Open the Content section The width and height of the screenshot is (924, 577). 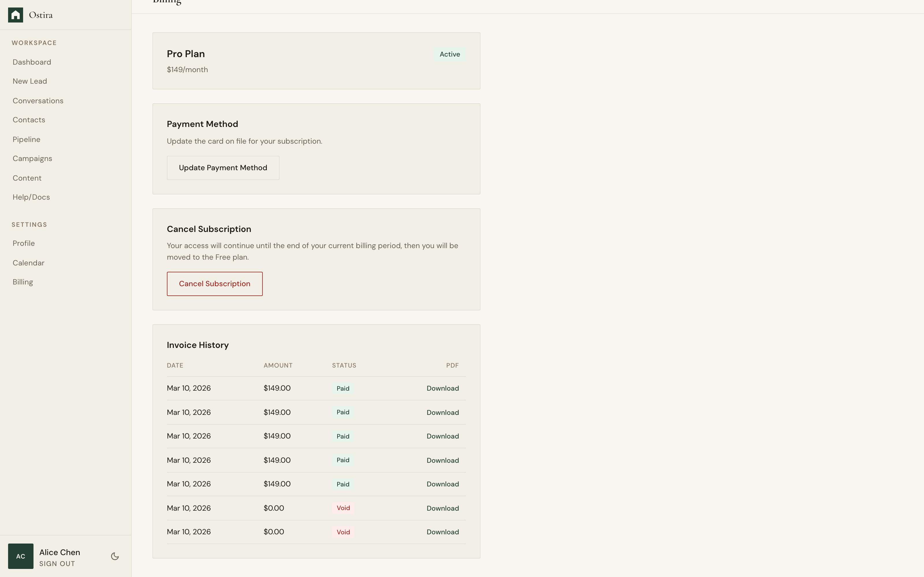tap(27, 178)
